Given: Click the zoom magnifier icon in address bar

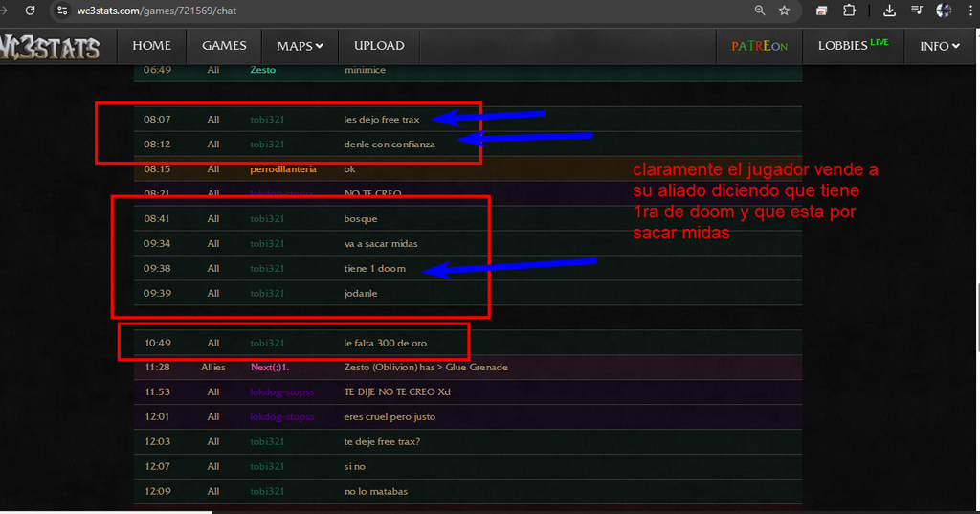Looking at the screenshot, I should [759, 11].
